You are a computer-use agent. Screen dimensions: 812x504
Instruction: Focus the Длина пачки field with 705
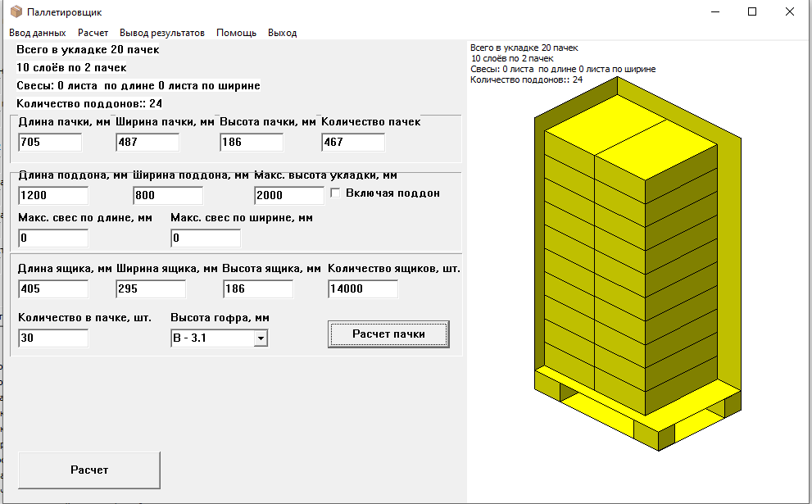(x=50, y=143)
